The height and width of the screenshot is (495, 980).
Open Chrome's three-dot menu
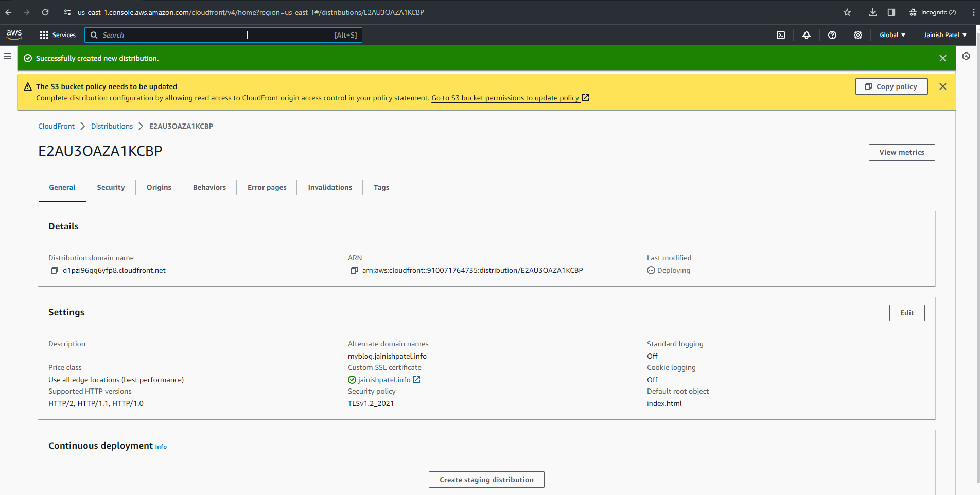[974, 12]
